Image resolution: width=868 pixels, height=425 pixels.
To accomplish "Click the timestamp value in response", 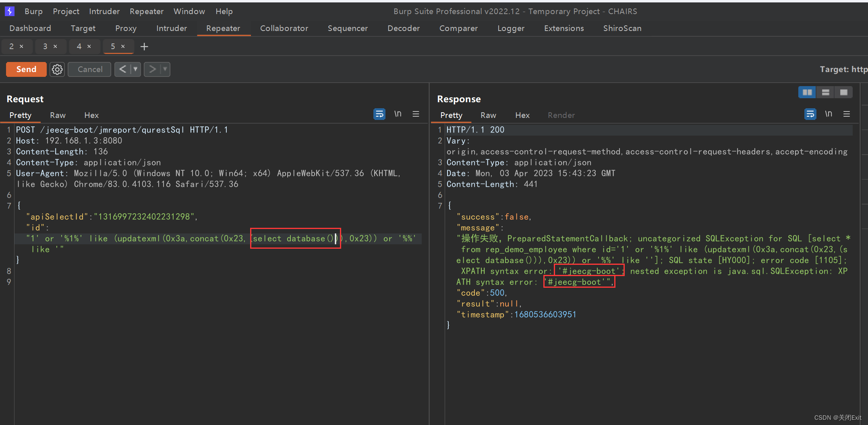I will pos(545,314).
